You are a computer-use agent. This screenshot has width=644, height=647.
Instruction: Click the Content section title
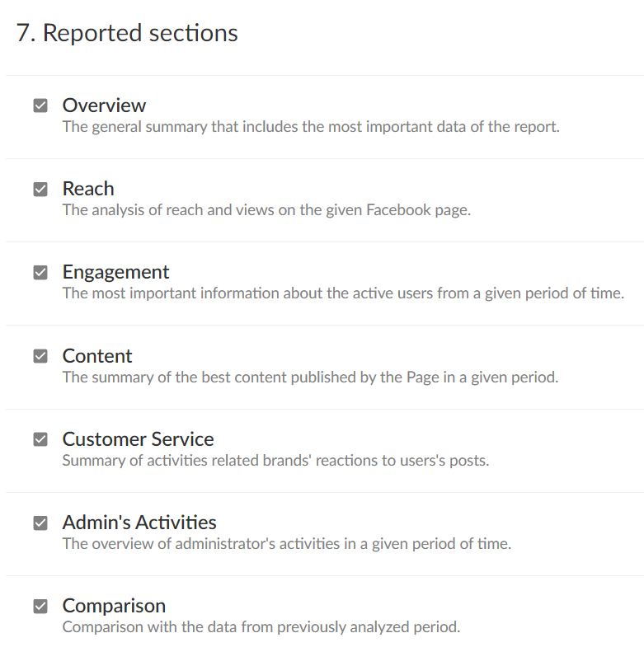[x=97, y=356]
